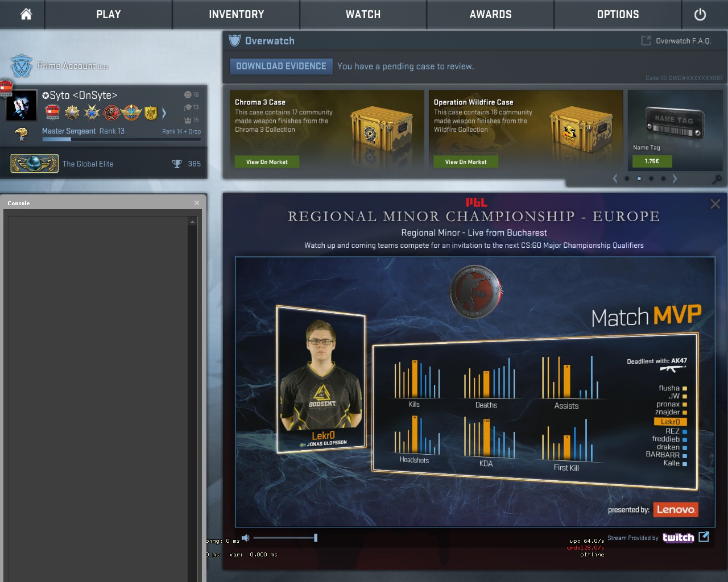Click the "Master Sergeant Rank 13" label
The height and width of the screenshot is (582, 728).
click(x=83, y=131)
